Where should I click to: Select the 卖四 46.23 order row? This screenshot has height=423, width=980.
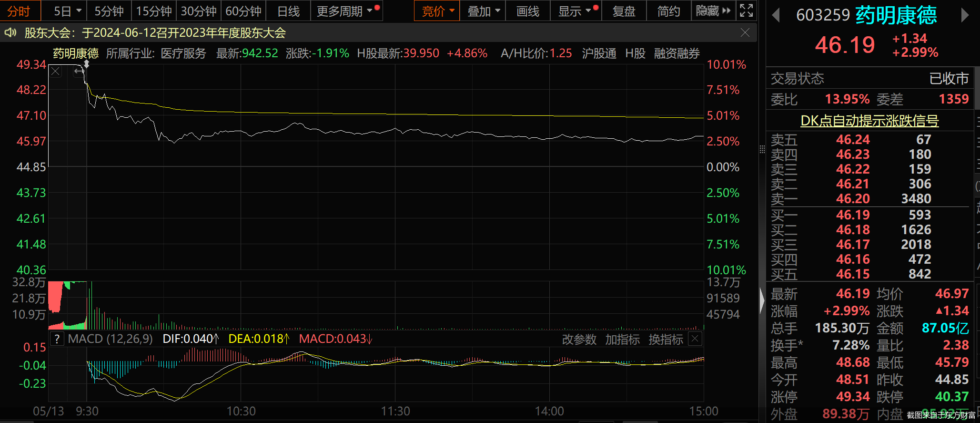coord(870,155)
